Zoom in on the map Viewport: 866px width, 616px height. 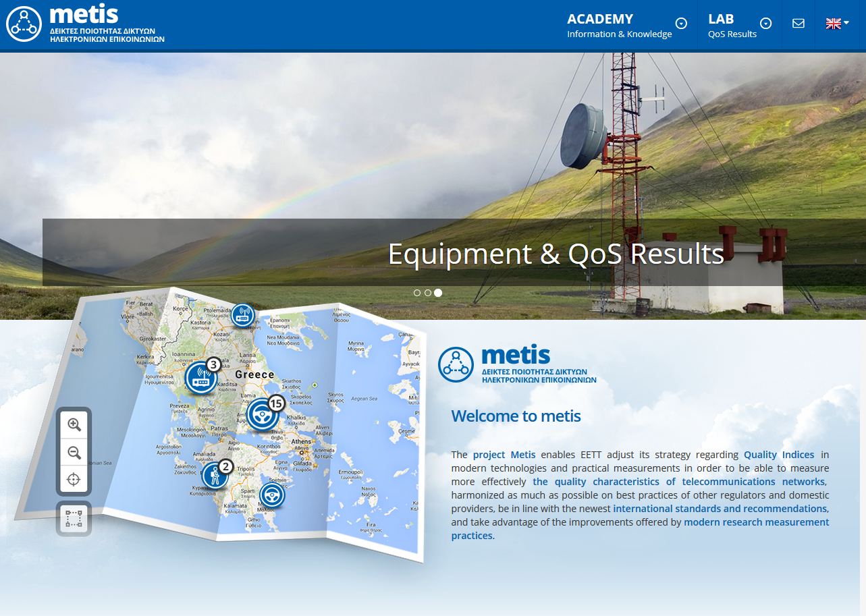pyautogui.click(x=74, y=424)
